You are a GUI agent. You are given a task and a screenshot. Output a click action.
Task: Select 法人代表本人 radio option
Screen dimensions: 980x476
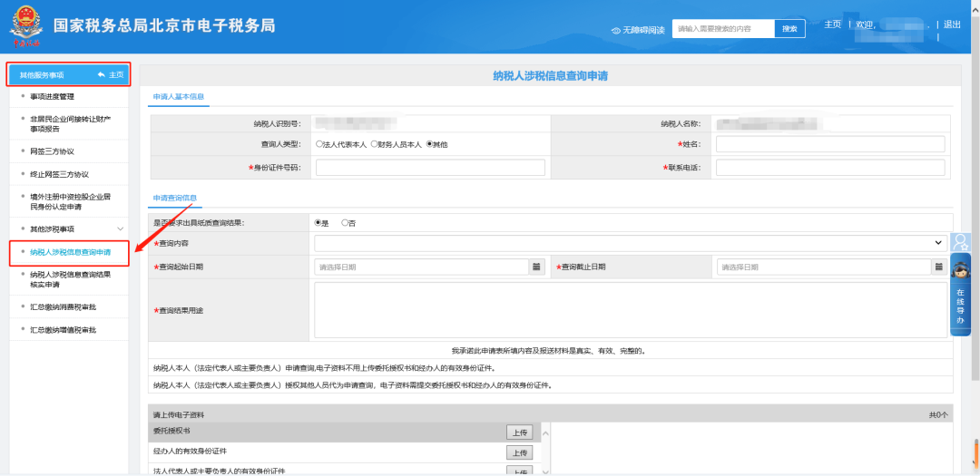coord(319,144)
